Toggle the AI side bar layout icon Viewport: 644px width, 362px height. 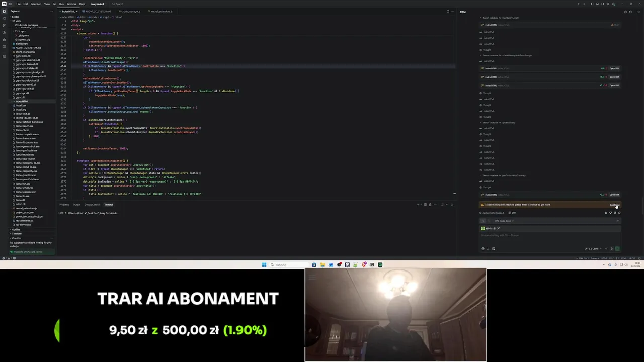[602, 4]
